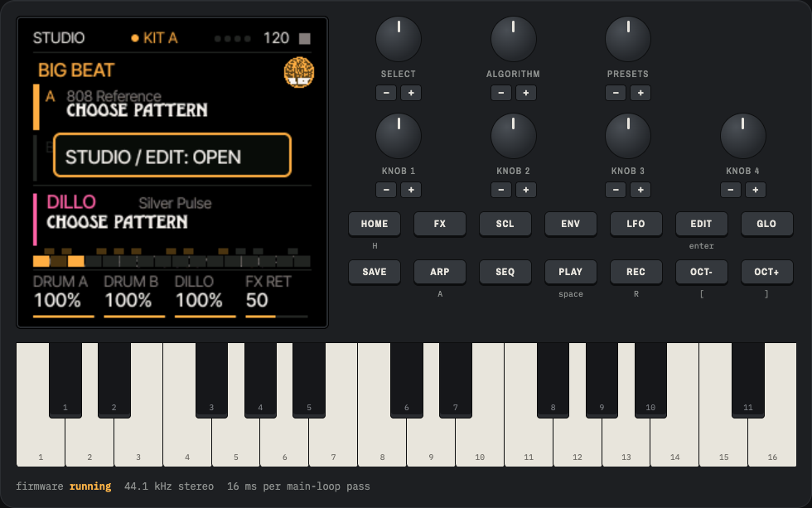This screenshot has height=508, width=812.
Task: Step PRESETS up with plus
Action: tap(640, 93)
